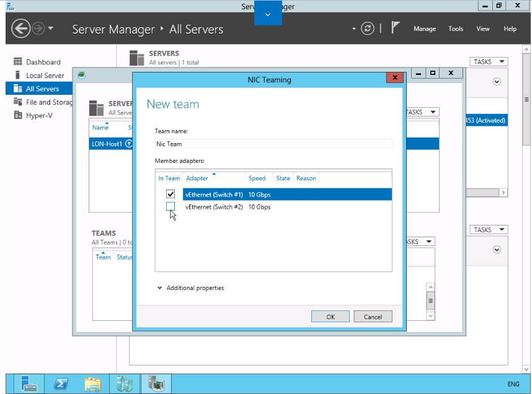The width and height of the screenshot is (532, 394).
Task: Select vEthernet (Switch #1) adapter row
Action: point(287,195)
